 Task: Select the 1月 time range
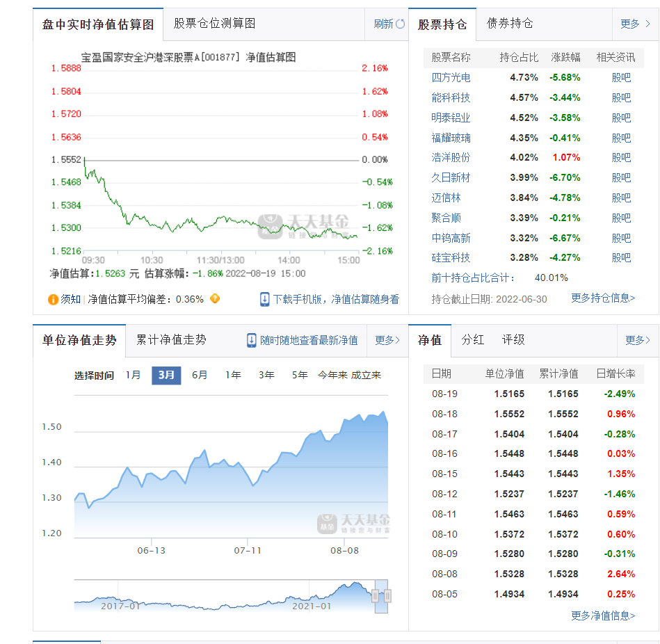(x=134, y=374)
